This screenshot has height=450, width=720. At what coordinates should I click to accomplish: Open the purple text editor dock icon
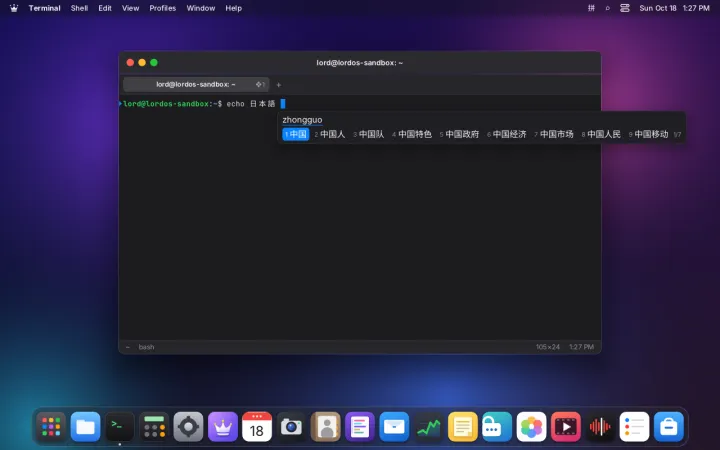360,427
